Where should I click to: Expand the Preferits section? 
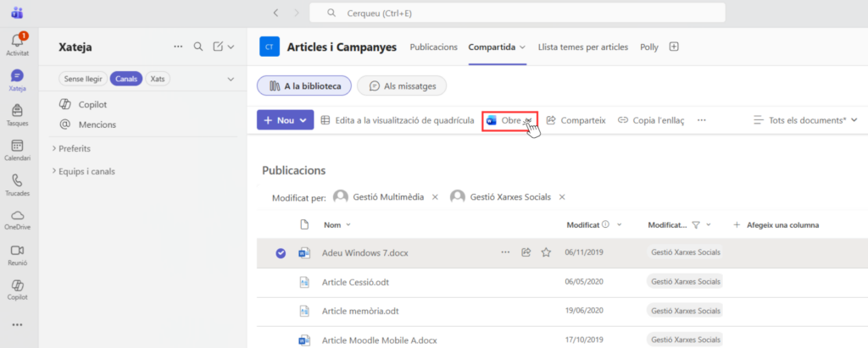pyautogui.click(x=75, y=148)
